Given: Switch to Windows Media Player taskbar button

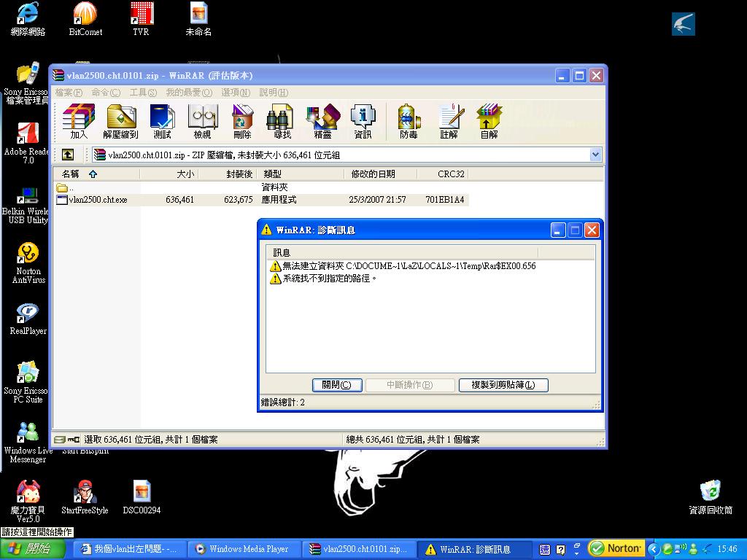Looking at the screenshot, I should 244,549.
